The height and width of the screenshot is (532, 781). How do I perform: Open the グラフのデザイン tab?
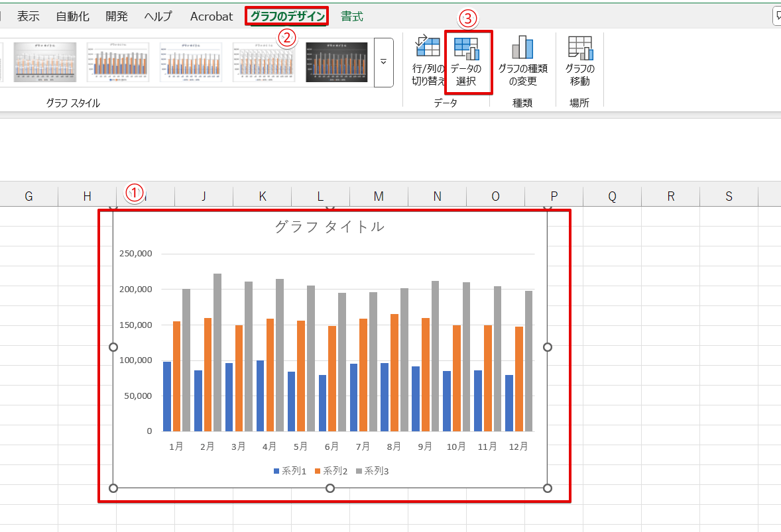coord(288,17)
